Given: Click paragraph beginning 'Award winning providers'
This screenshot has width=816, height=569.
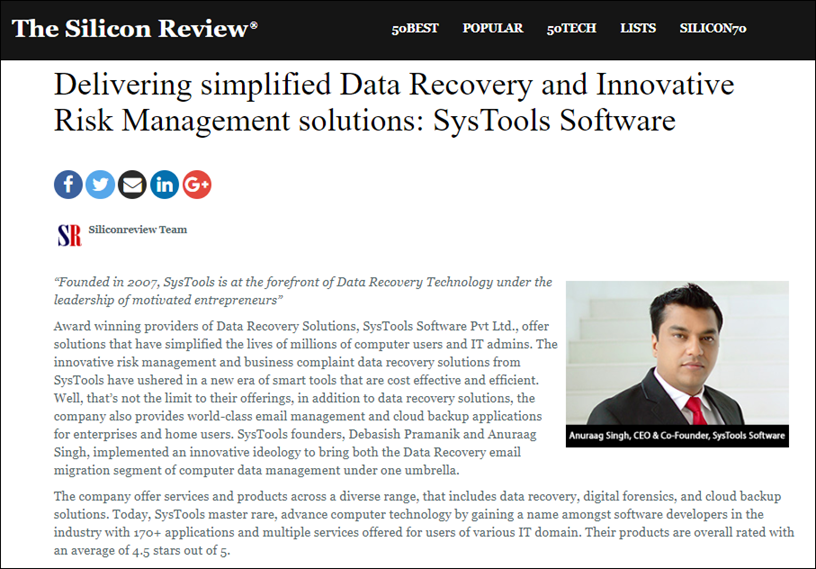Looking at the screenshot, I should (305, 398).
